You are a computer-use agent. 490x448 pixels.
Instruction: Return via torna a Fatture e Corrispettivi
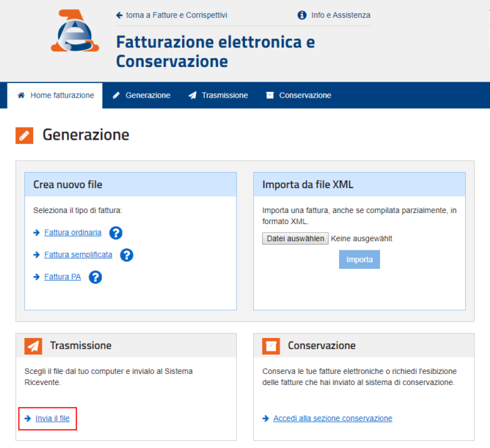pyautogui.click(x=172, y=15)
